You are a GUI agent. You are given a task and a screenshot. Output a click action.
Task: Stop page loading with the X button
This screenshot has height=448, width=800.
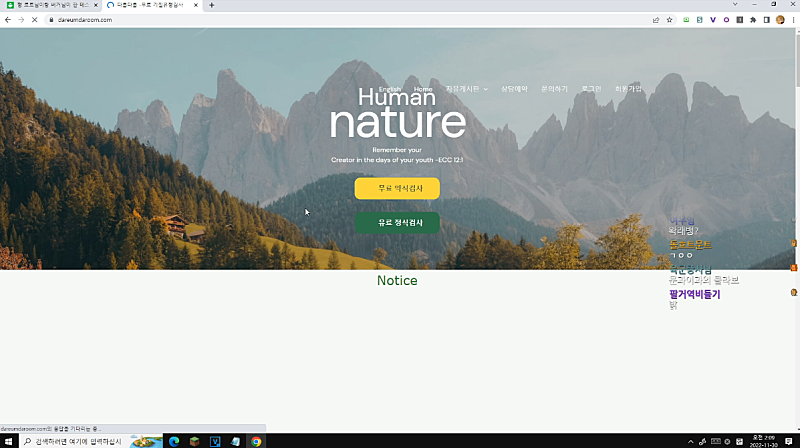coord(34,20)
